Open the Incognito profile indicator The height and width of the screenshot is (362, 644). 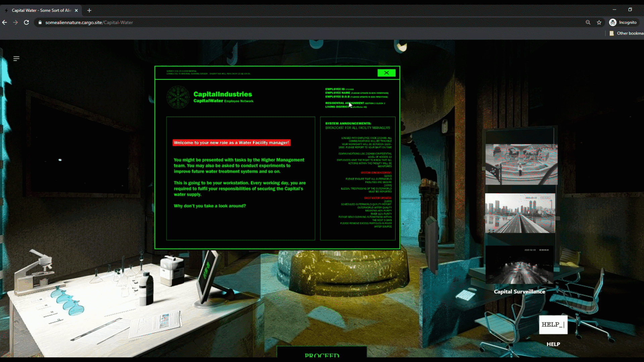click(623, 22)
